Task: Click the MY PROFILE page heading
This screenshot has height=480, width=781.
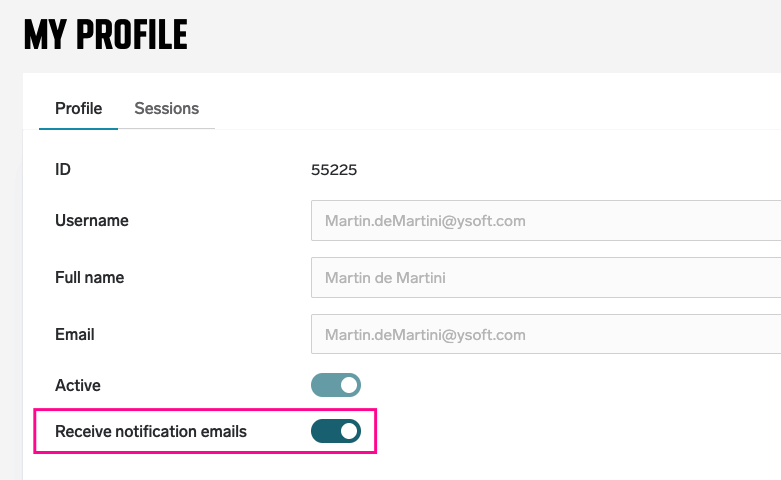Action: click(x=105, y=35)
